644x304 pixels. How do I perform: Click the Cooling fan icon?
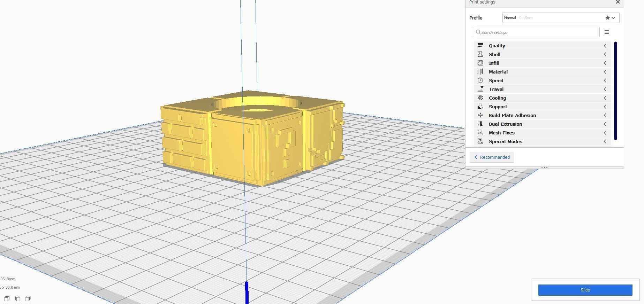480,98
